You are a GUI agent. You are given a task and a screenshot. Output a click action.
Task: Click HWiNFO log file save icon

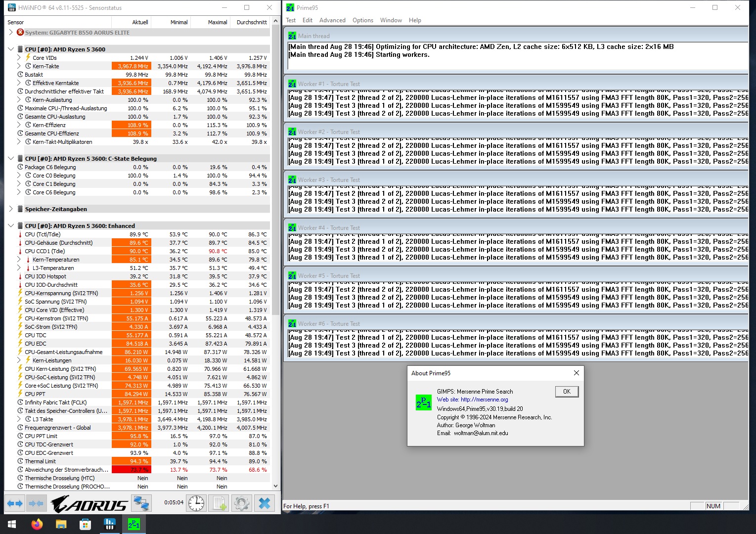click(219, 504)
